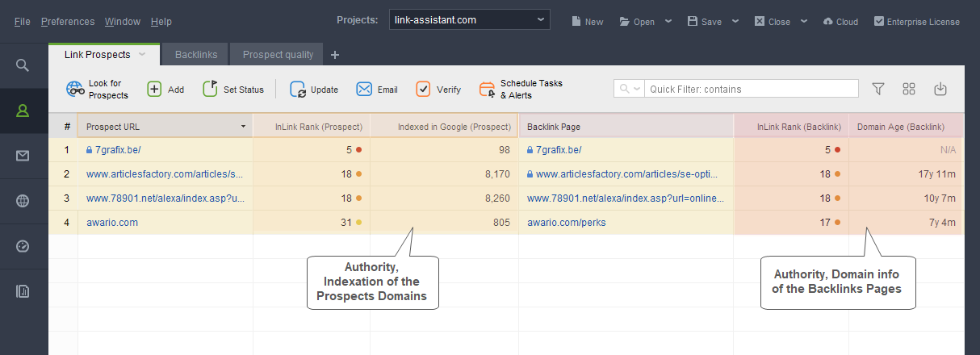Open the Preferences menu
This screenshot has width=980, height=355.
click(x=68, y=22)
